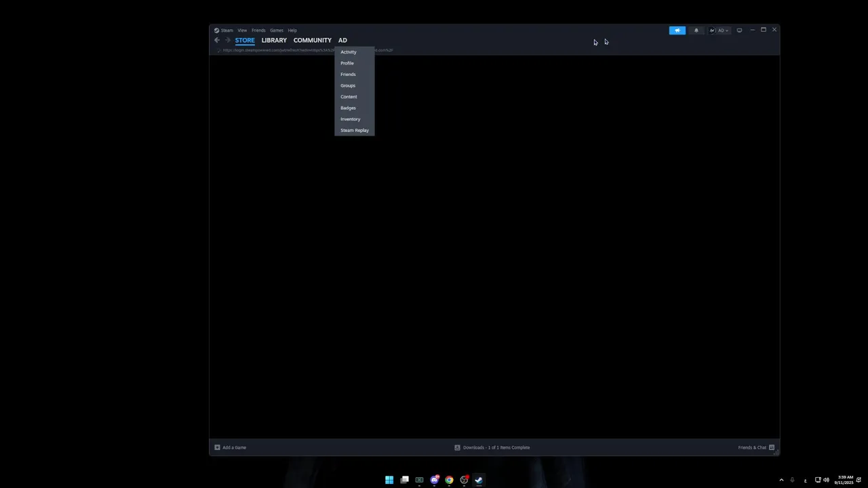Maximize the Steam window
The height and width of the screenshot is (488, 868).
point(764,30)
